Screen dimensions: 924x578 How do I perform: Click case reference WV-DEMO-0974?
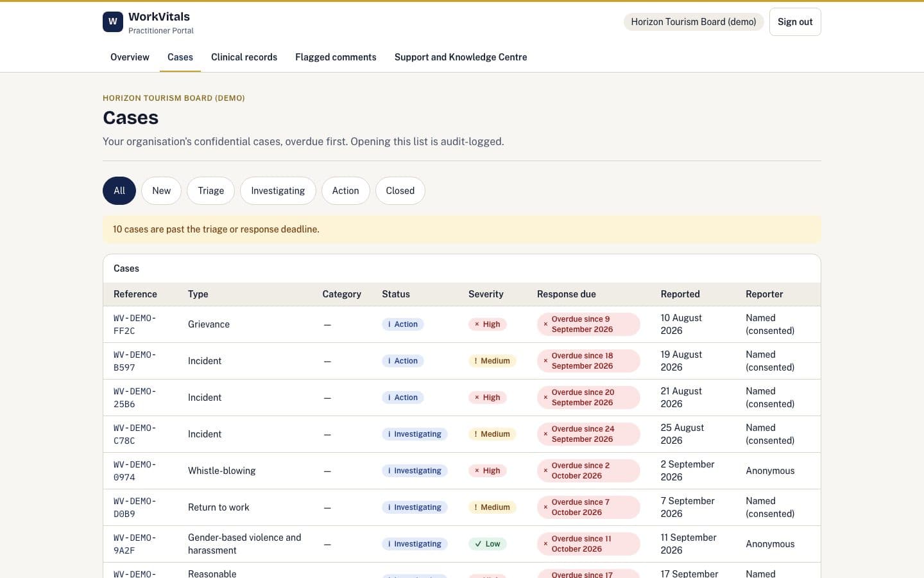pos(135,471)
